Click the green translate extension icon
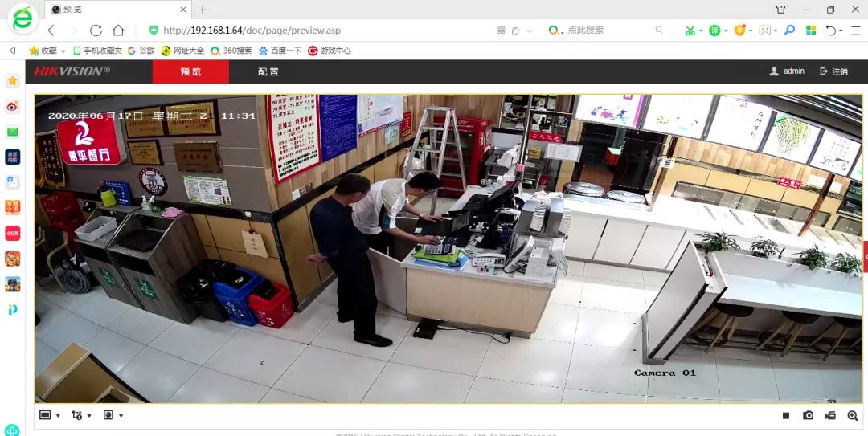868x436 pixels. pyautogui.click(x=714, y=31)
